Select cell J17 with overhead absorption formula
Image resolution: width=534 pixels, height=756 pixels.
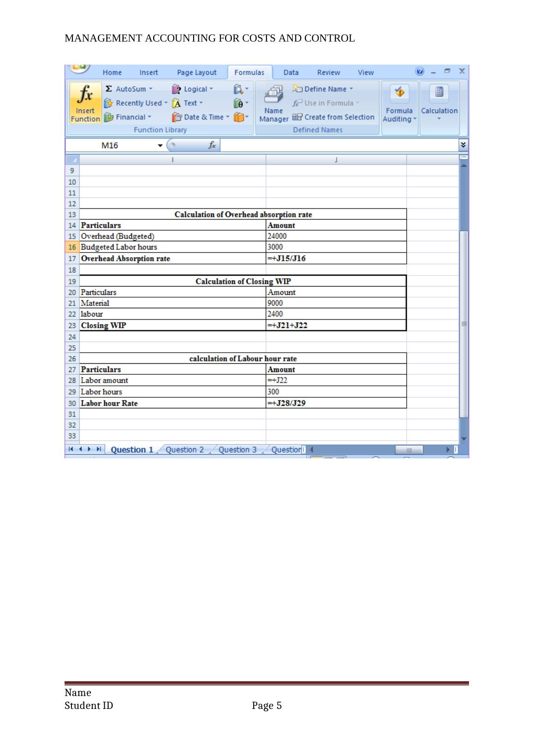[336, 258]
